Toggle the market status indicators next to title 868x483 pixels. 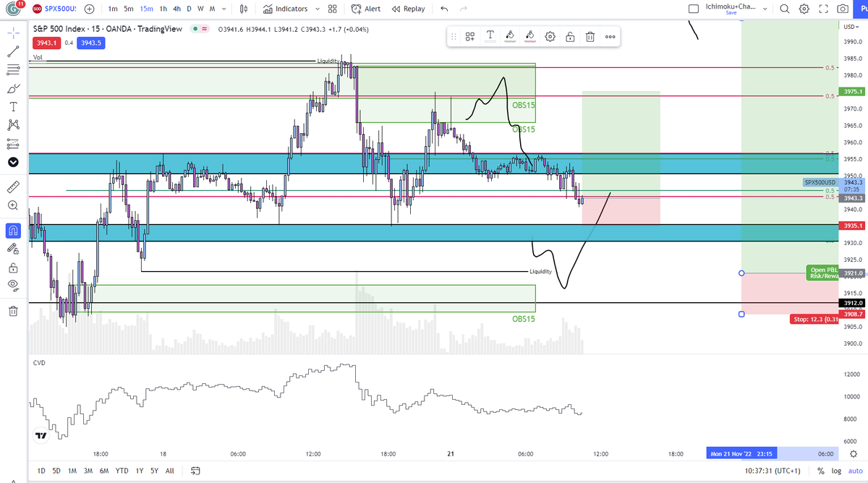click(199, 29)
